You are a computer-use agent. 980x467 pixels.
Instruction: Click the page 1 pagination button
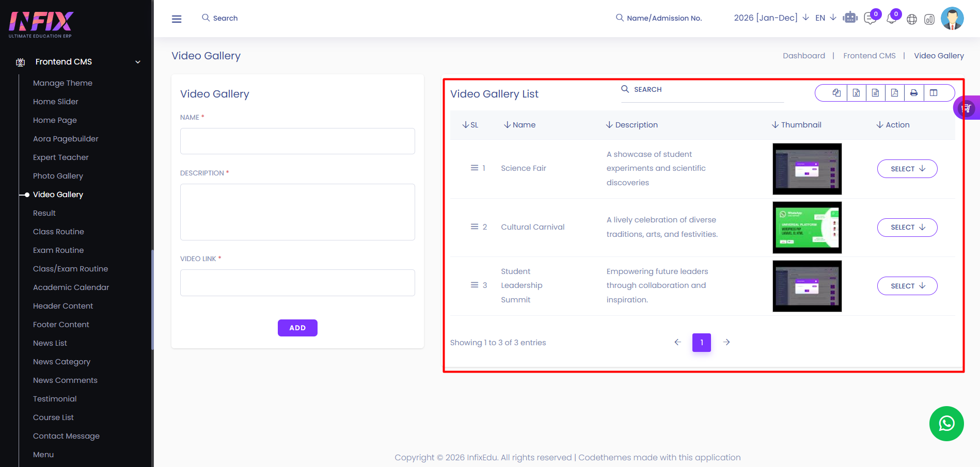pos(701,343)
